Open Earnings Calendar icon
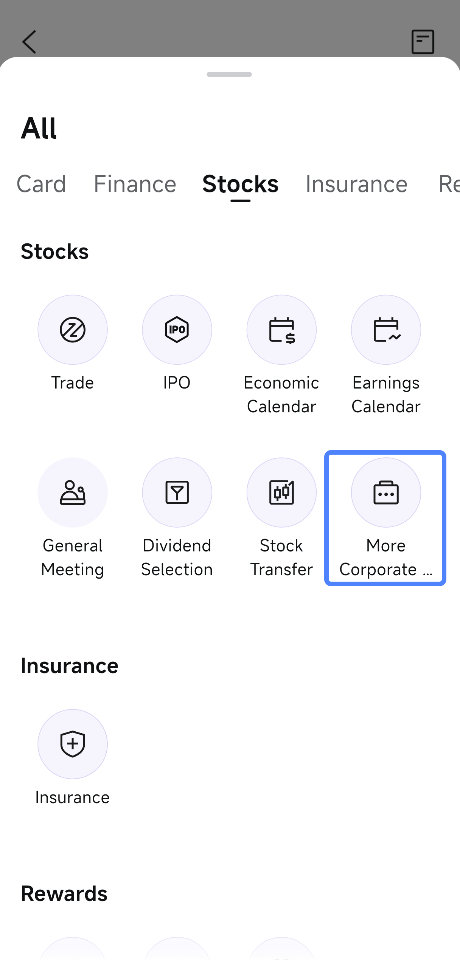460x980 pixels. coord(386,330)
